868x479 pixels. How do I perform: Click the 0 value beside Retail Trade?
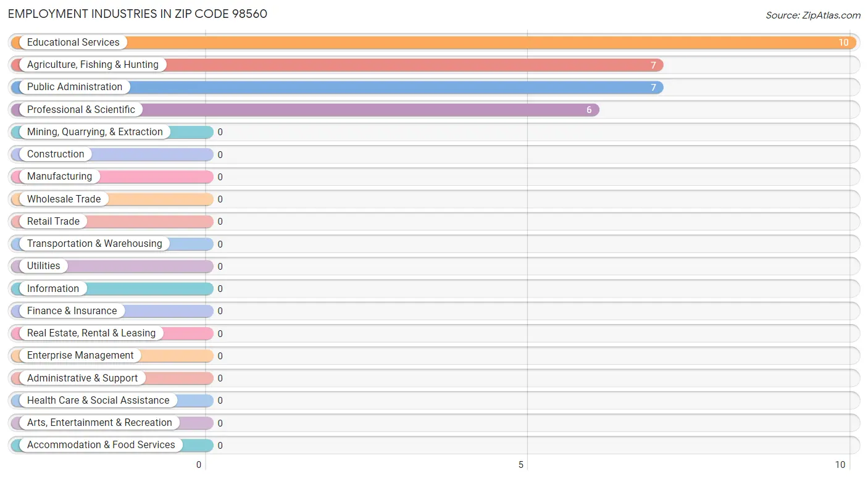coord(220,222)
